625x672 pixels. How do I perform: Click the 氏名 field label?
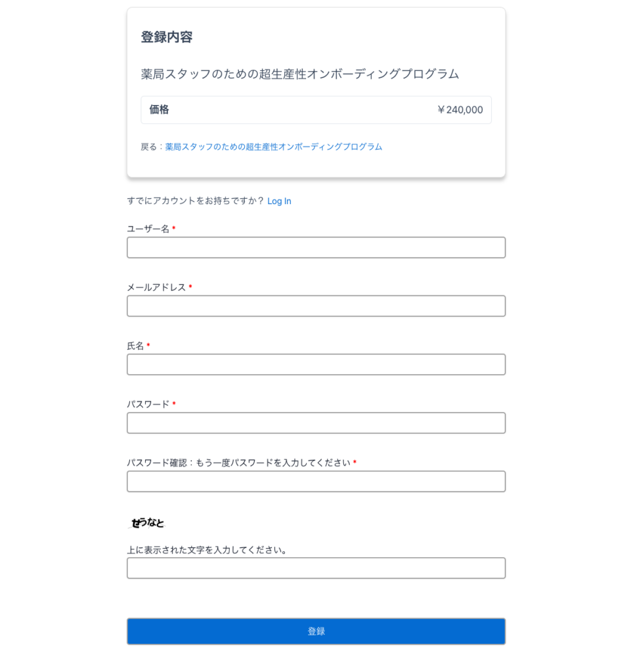(x=136, y=345)
